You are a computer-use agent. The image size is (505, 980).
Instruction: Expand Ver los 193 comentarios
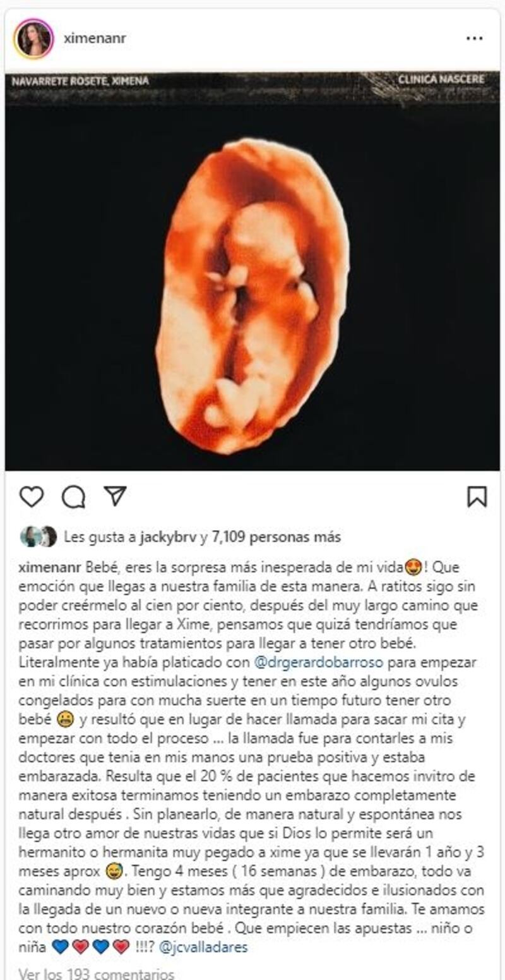(x=95, y=973)
